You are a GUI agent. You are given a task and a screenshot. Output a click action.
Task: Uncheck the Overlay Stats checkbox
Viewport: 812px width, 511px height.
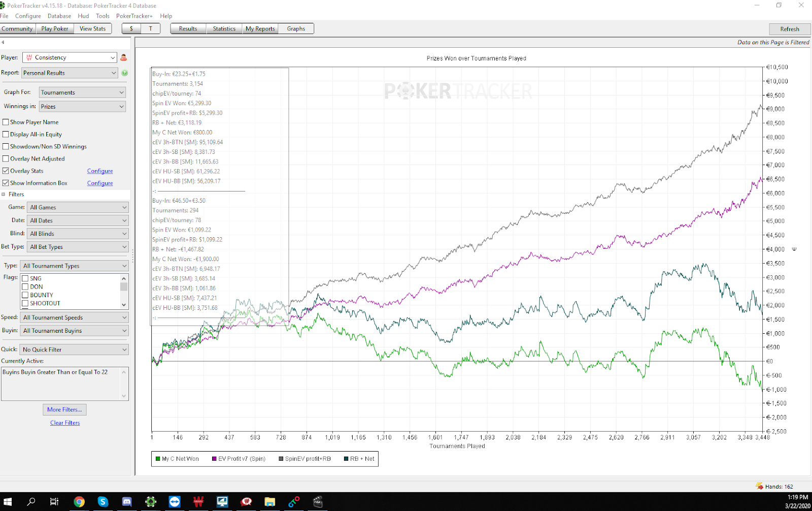click(x=6, y=171)
